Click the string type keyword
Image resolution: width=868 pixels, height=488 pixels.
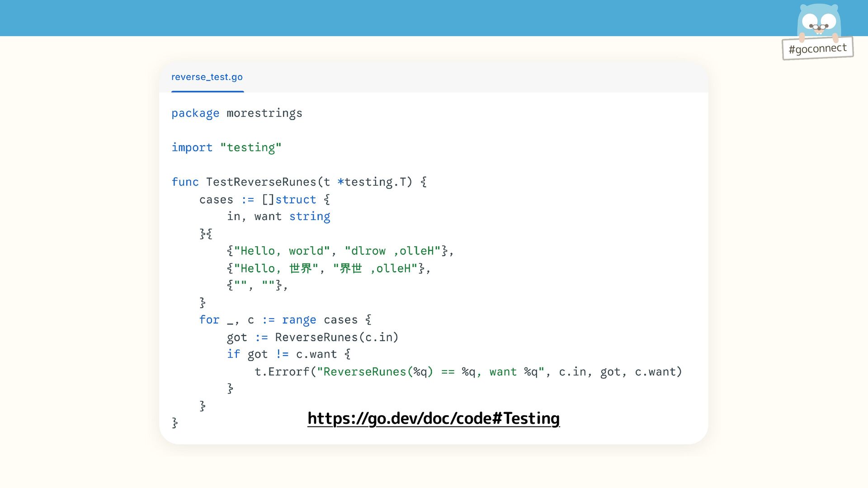tap(310, 217)
